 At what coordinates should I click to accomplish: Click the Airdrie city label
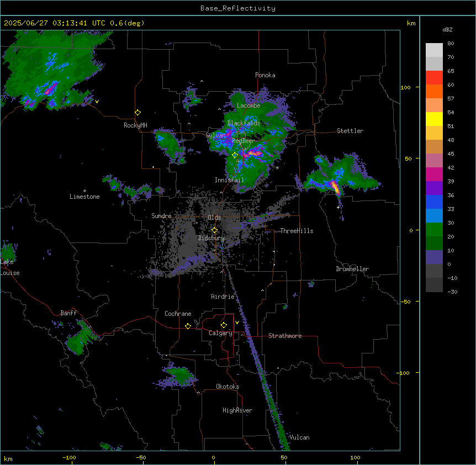(x=223, y=297)
